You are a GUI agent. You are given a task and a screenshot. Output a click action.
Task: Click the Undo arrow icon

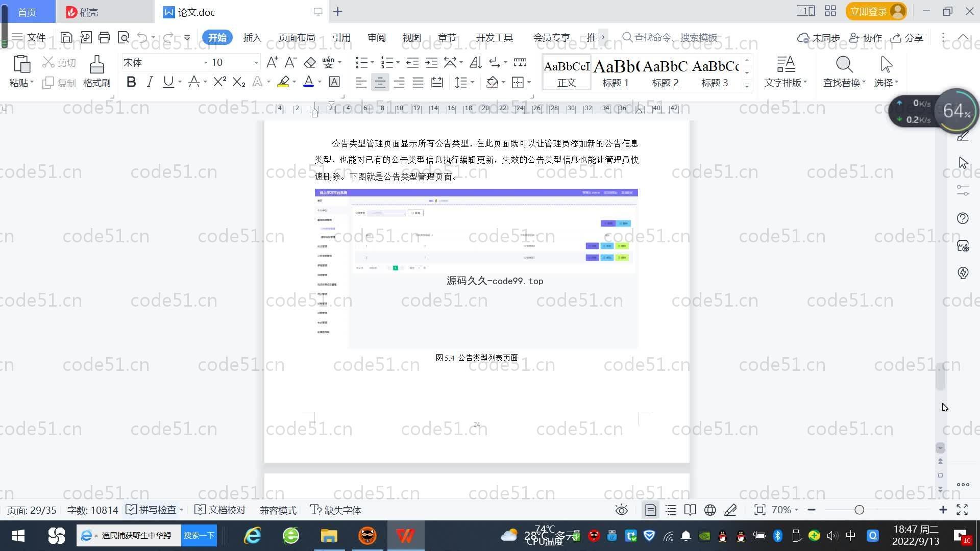tap(142, 37)
